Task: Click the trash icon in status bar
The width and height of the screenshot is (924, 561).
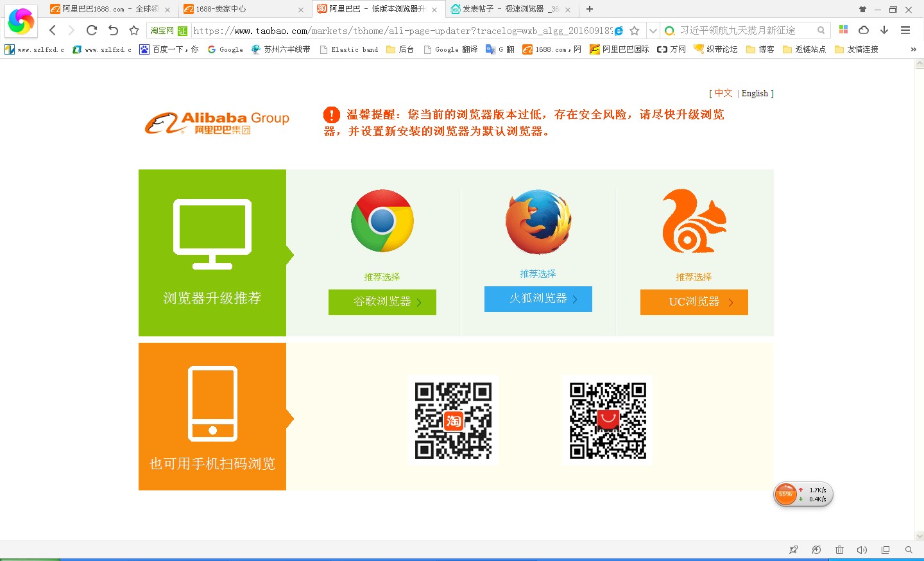Action: pyautogui.click(x=839, y=550)
